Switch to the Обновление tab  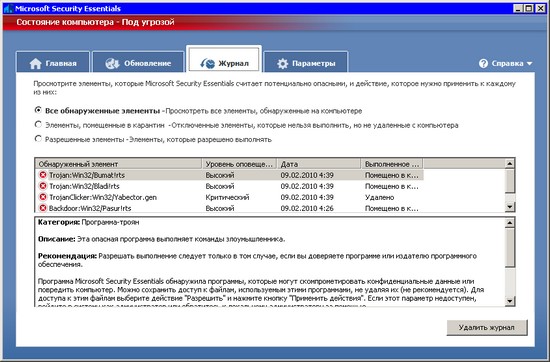coord(138,63)
